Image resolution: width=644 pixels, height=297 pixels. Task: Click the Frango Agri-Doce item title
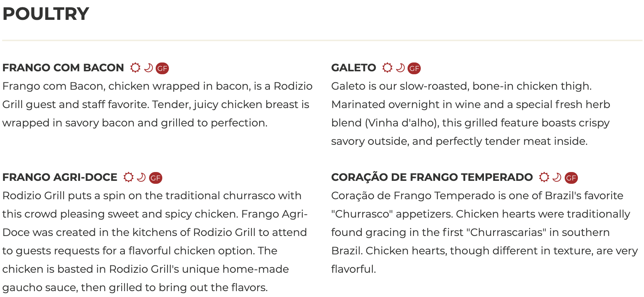60,177
